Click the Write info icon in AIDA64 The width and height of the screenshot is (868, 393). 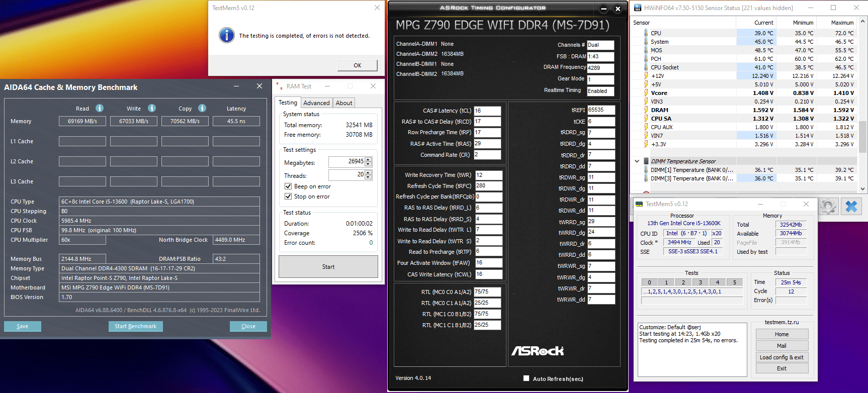(x=152, y=108)
